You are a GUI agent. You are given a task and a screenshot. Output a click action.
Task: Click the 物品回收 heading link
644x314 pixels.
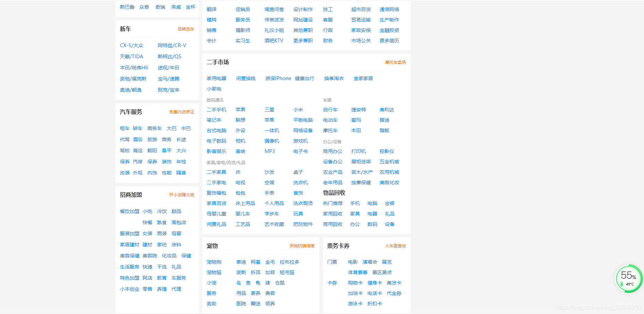pyautogui.click(x=334, y=193)
